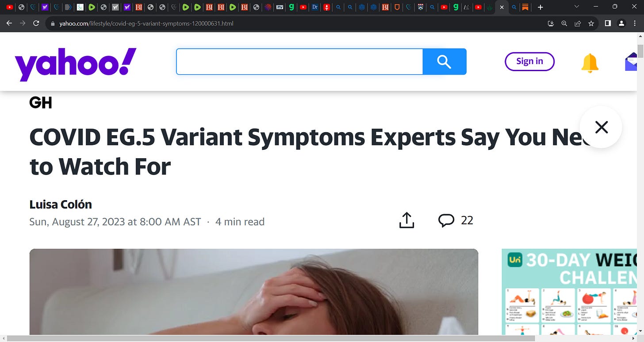Click the article share icon
Image resolution: width=644 pixels, height=342 pixels.
(406, 220)
